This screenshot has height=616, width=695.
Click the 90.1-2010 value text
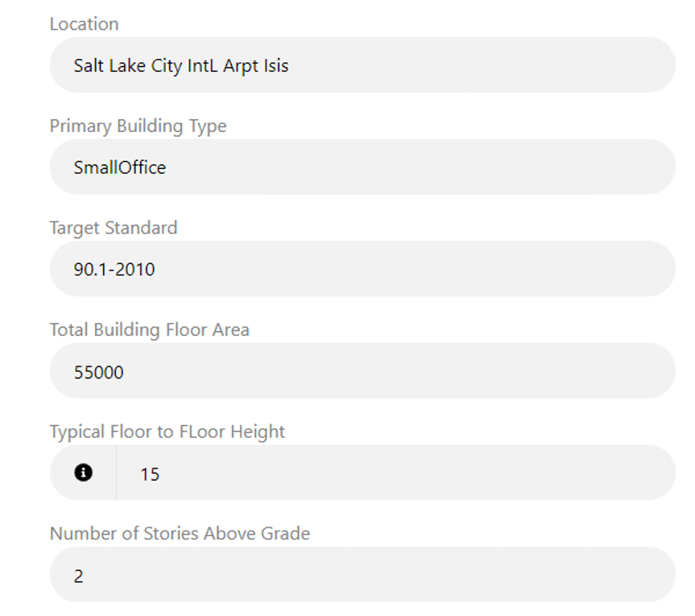(114, 270)
